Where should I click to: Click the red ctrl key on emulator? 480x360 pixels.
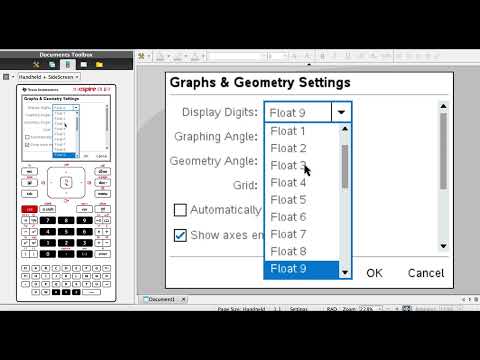coord(29,209)
